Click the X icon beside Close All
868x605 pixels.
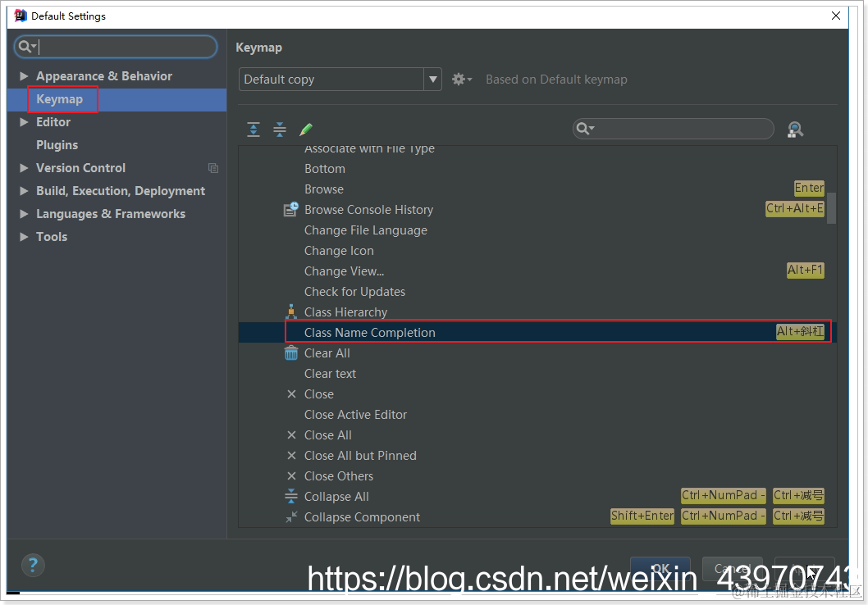(292, 435)
